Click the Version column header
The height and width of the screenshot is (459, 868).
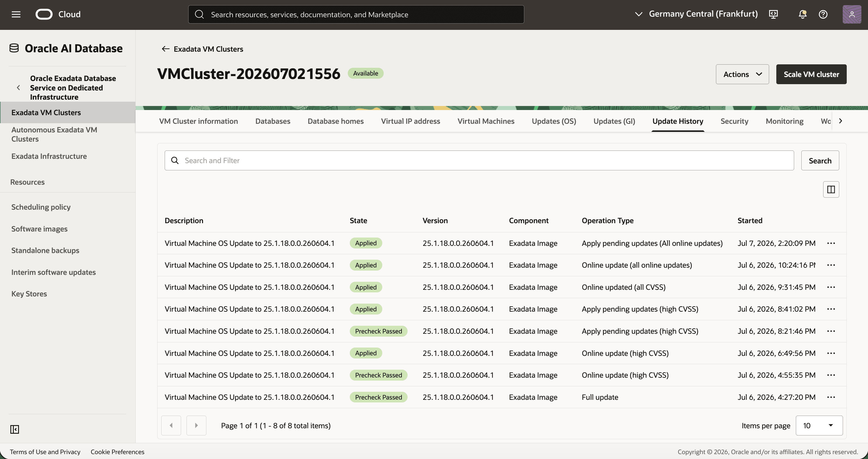click(435, 221)
